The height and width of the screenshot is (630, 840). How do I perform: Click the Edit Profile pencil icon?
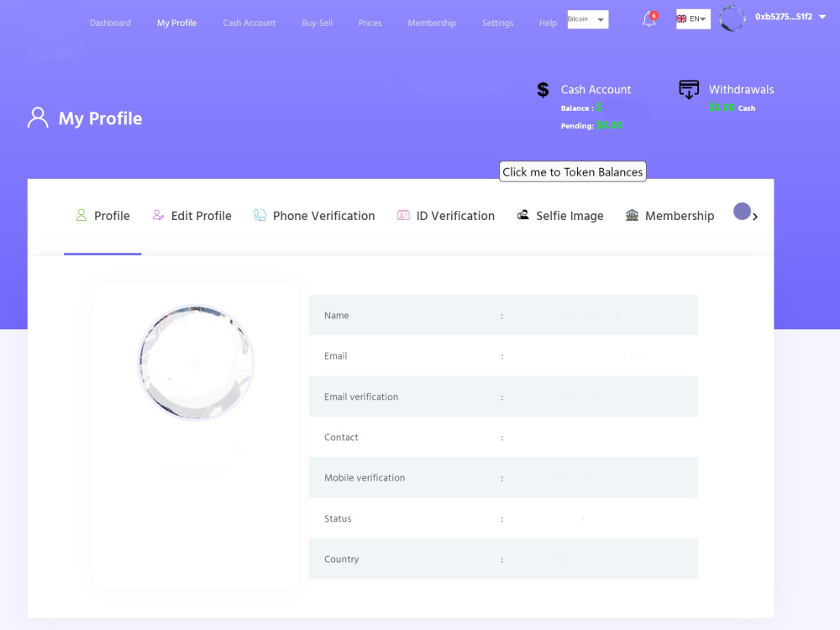(x=158, y=215)
